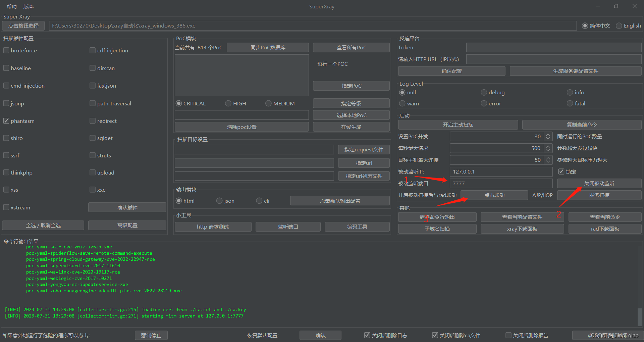Click 在线生成 button

click(351, 127)
